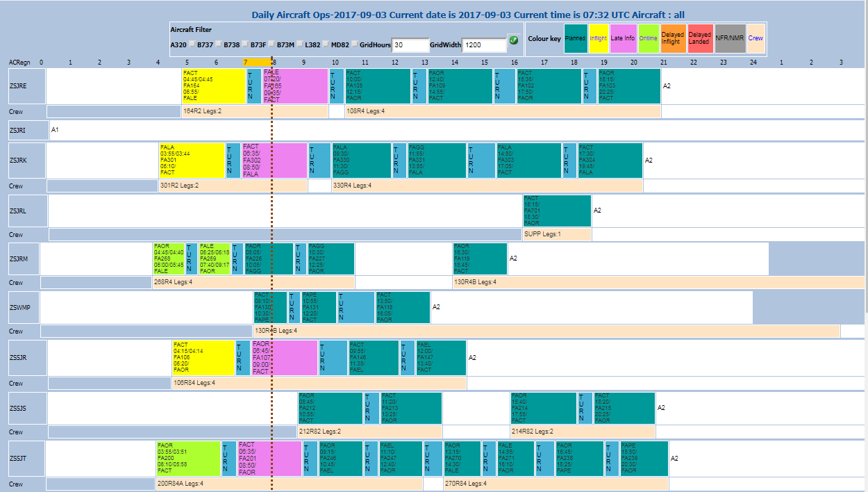Click the GridHours input field
This screenshot has width=868, height=492.
click(x=410, y=45)
